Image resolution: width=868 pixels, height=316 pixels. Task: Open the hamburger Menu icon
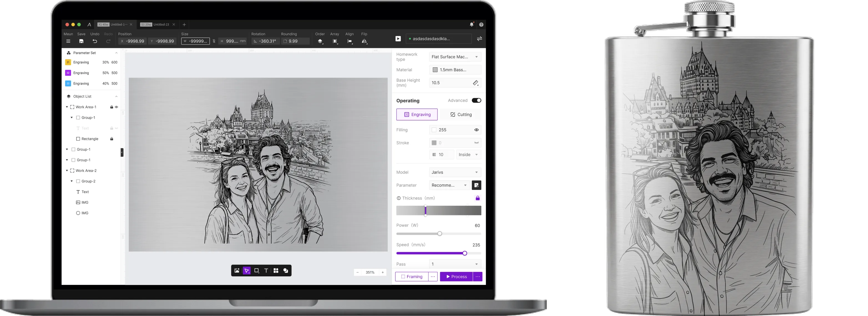[x=68, y=41]
